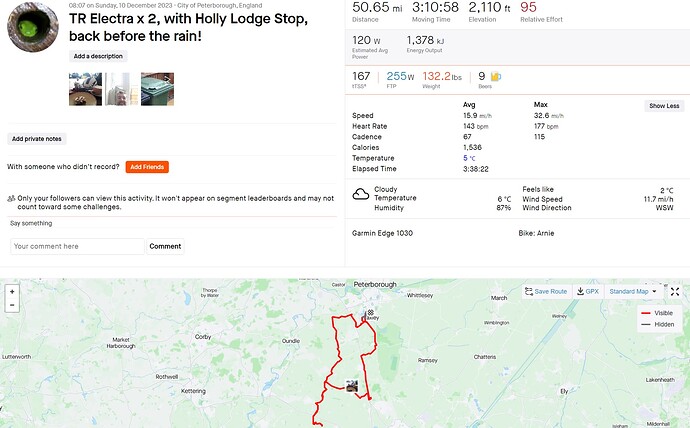690x428 pixels.
Task: Click the beers mug icon
Action: (x=496, y=76)
